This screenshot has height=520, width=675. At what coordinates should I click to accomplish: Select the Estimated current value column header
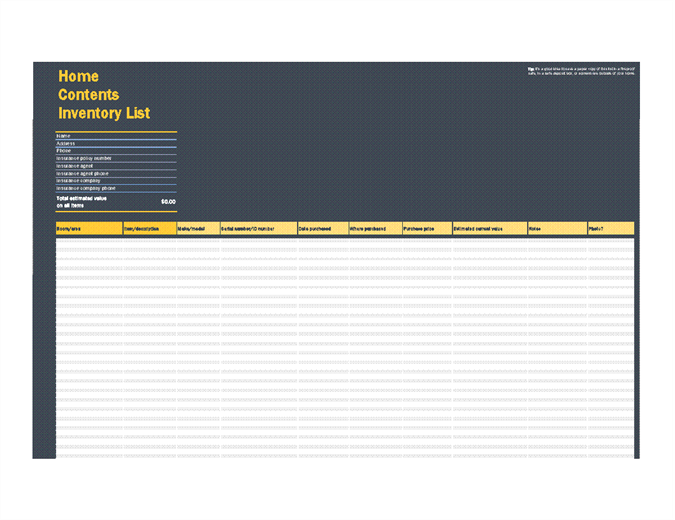(488, 229)
